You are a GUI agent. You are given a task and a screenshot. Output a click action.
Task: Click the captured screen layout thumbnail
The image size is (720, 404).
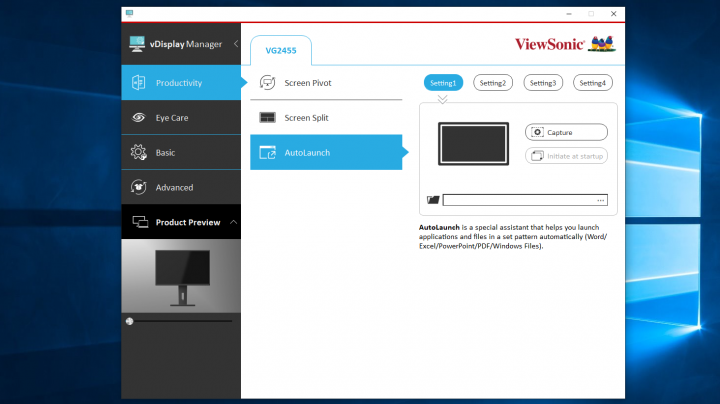473,144
